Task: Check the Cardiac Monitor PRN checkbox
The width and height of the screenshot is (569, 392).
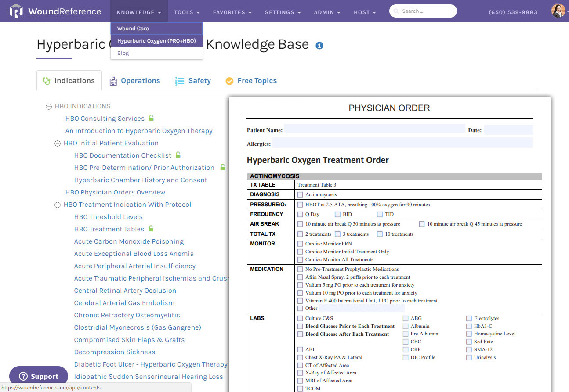Action: (x=300, y=243)
